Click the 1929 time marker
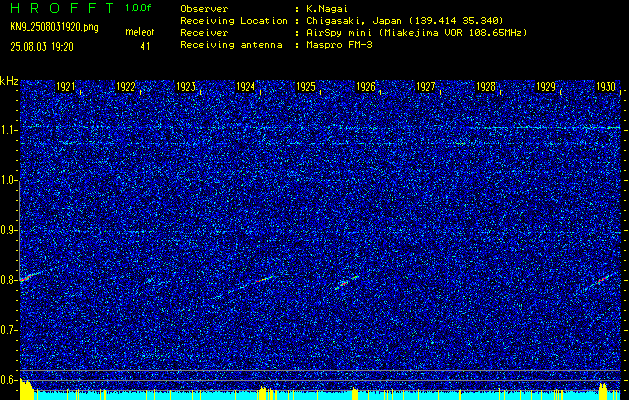The width and height of the screenshot is (629, 400). 546,87
